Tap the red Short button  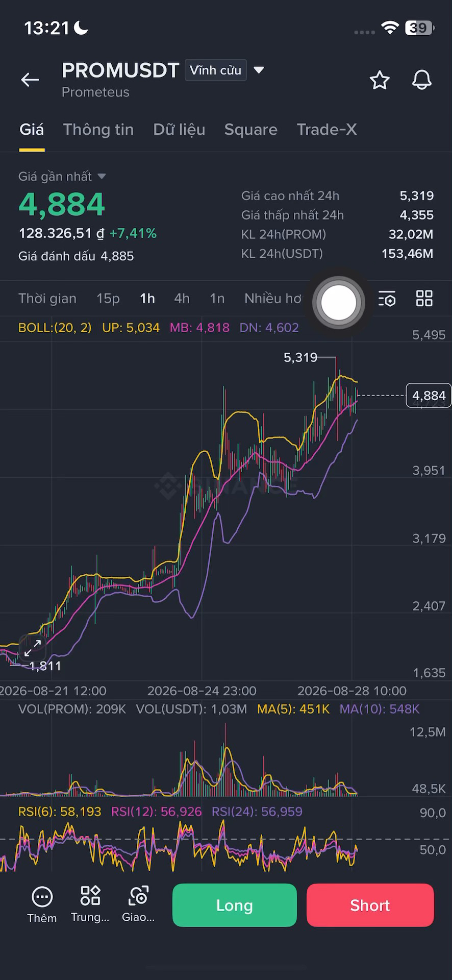click(x=370, y=905)
